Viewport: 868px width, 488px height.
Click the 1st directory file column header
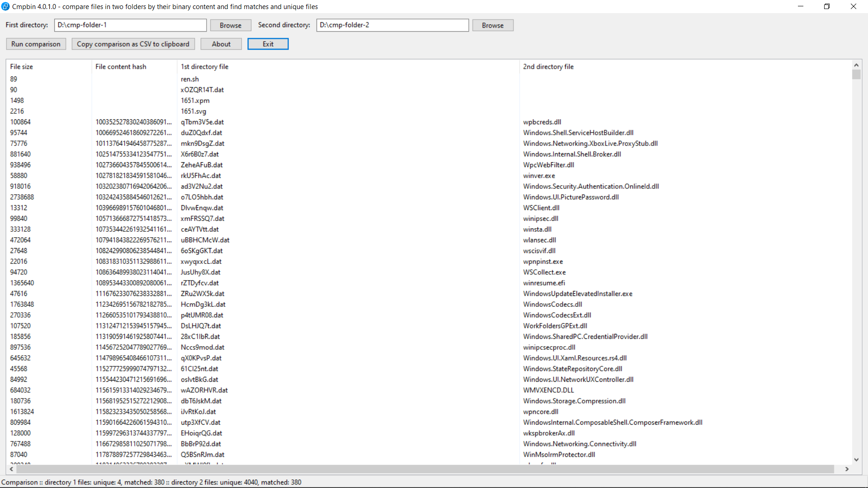pyautogui.click(x=204, y=66)
